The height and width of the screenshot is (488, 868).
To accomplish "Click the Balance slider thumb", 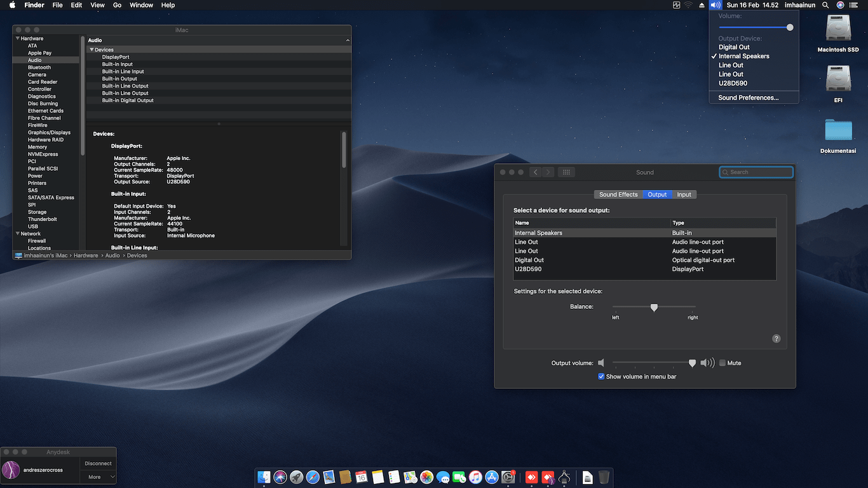I will (x=654, y=308).
